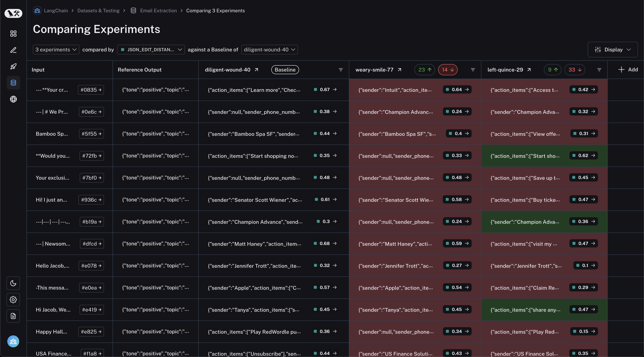
Task: Open weary-smile-77 experiment external link arrow
Action: pos(400,70)
